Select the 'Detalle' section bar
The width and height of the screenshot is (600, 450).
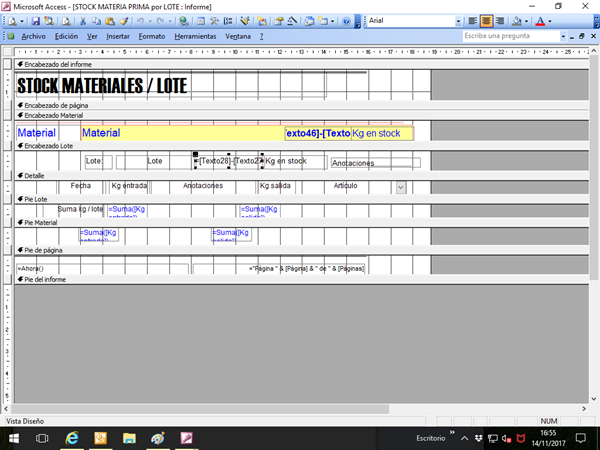(x=302, y=176)
